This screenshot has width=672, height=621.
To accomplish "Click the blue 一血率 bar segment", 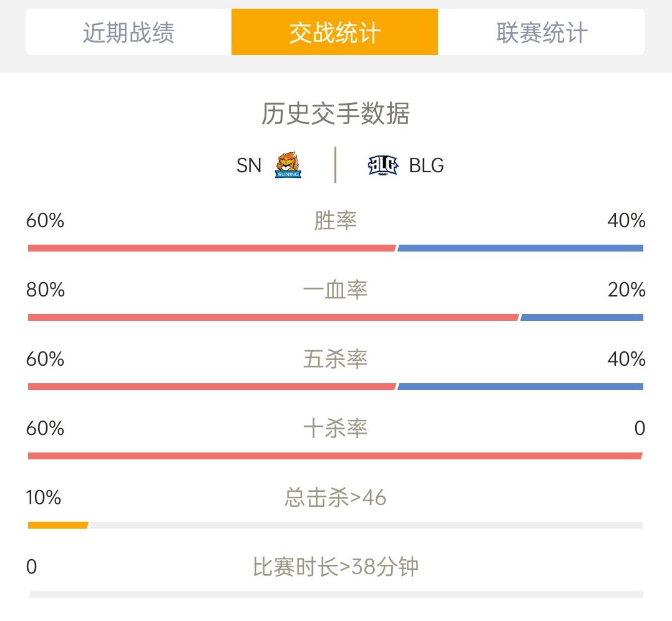I will [582, 318].
